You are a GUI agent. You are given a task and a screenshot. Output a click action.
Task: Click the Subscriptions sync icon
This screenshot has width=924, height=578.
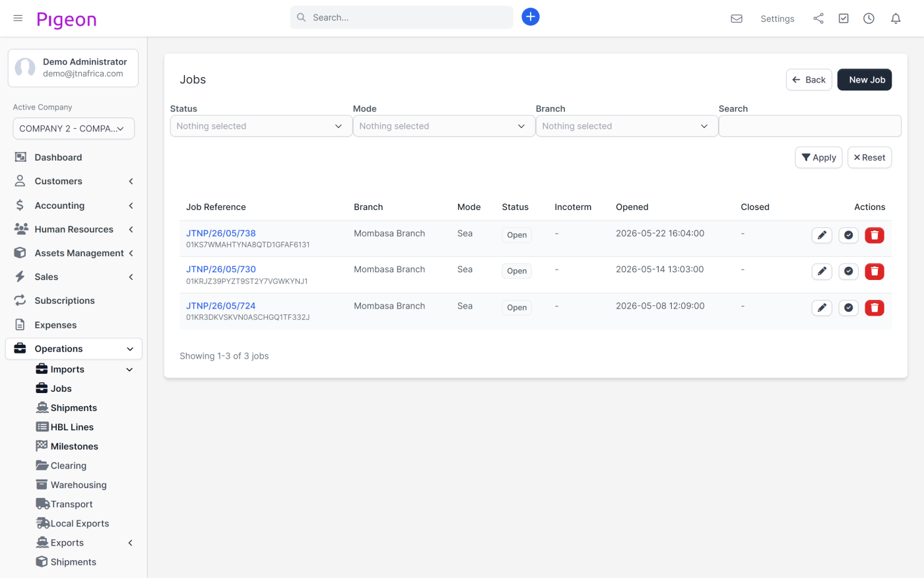[20, 301]
